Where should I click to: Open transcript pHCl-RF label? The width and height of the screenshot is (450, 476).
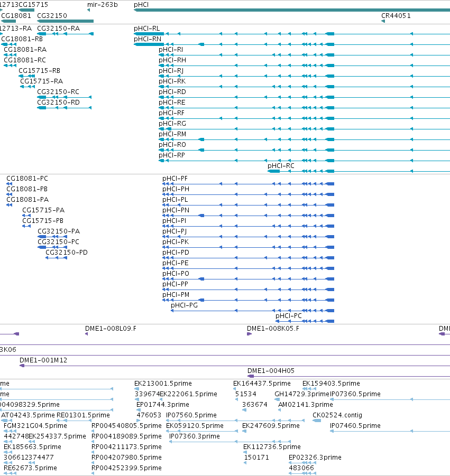(171, 113)
